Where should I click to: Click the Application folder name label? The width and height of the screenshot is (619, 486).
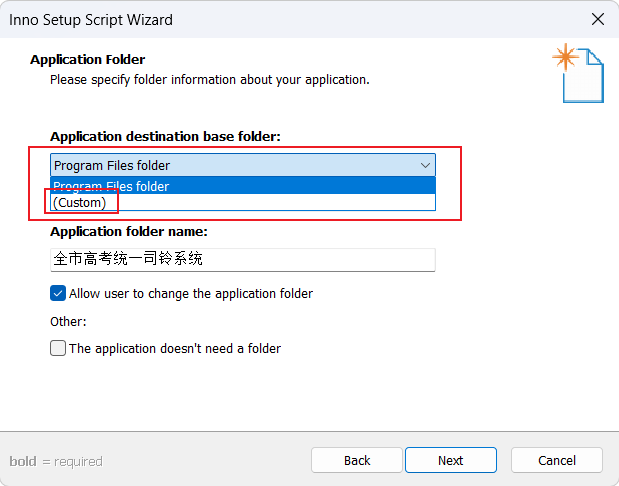click(129, 231)
